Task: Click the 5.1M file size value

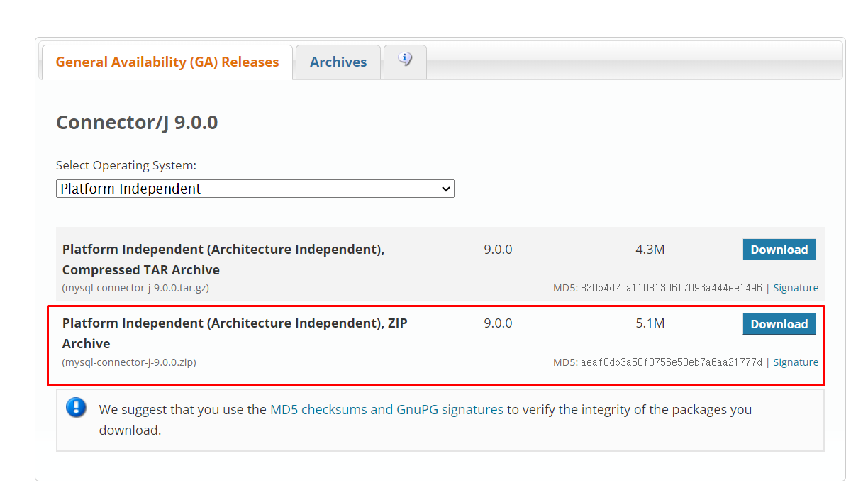Action: coord(650,324)
